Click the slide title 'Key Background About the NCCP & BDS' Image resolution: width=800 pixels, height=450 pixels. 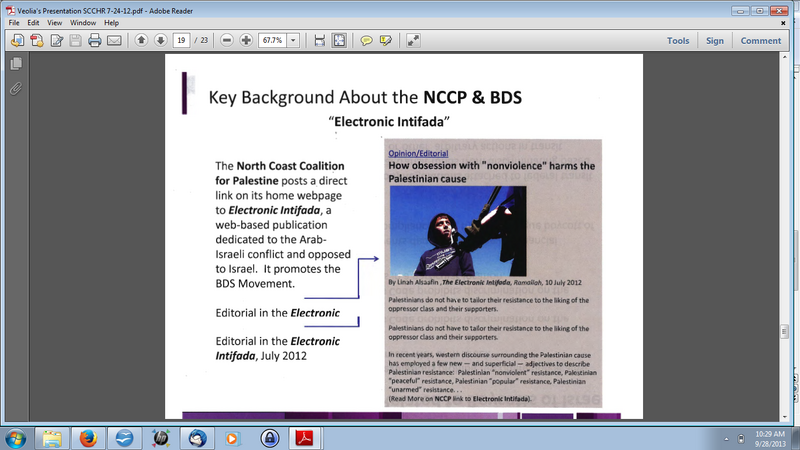(x=365, y=97)
